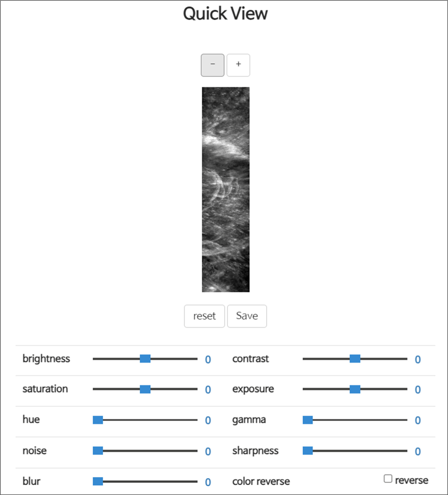Enable the color reverse checkbox
Screen dimensions: 448x495
tap(388, 479)
